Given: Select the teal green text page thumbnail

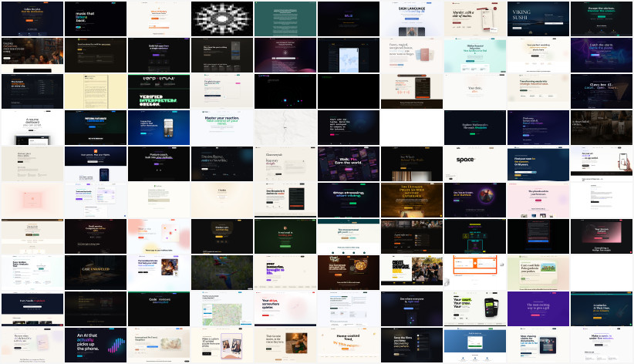Looking at the screenshot, I should click(x=285, y=19).
